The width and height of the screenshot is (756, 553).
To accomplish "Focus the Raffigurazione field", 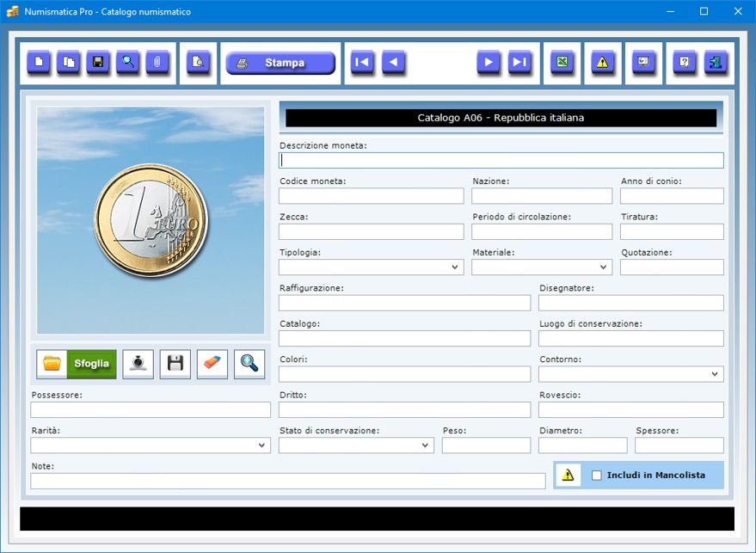I will 404,303.
